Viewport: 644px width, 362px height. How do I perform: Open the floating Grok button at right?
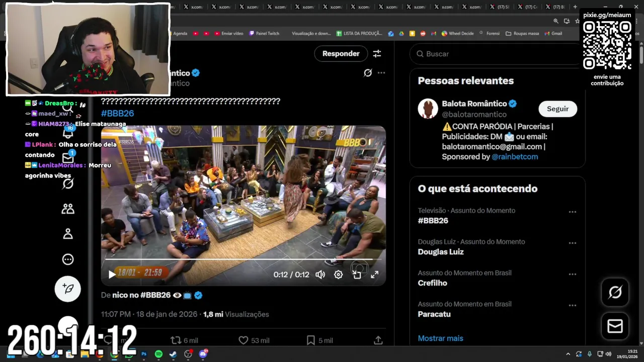tap(615, 292)
